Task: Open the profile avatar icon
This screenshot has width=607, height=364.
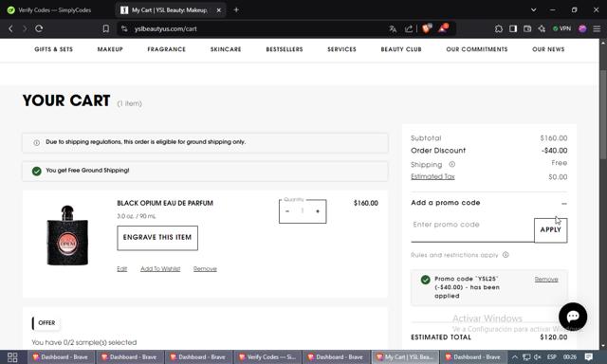Action: pyautogui.click(x=582, y=28)
